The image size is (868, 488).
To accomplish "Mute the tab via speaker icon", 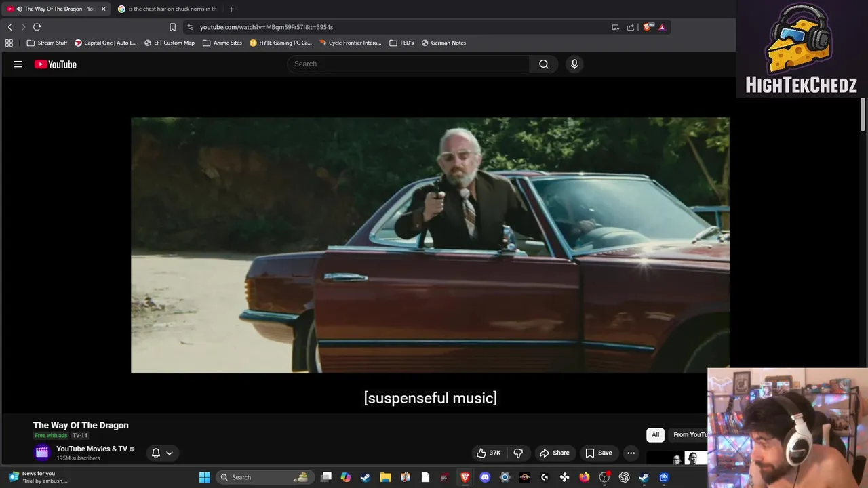I will [x=19, y=9].
